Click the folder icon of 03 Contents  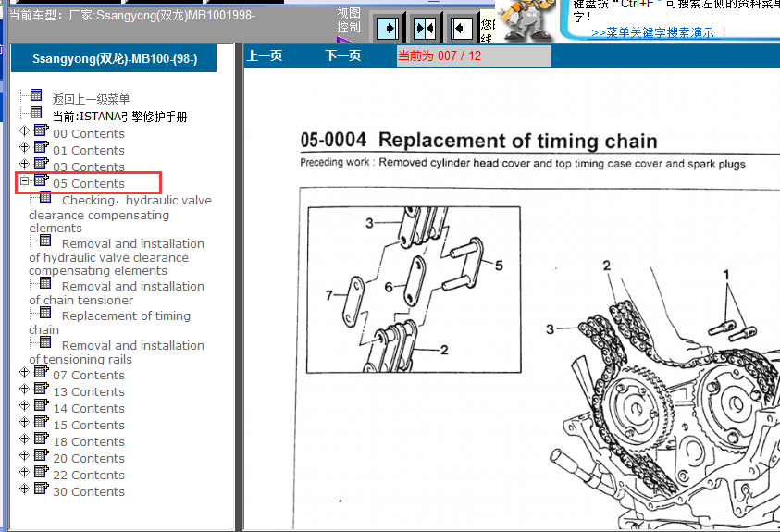[x=42, y=163]
